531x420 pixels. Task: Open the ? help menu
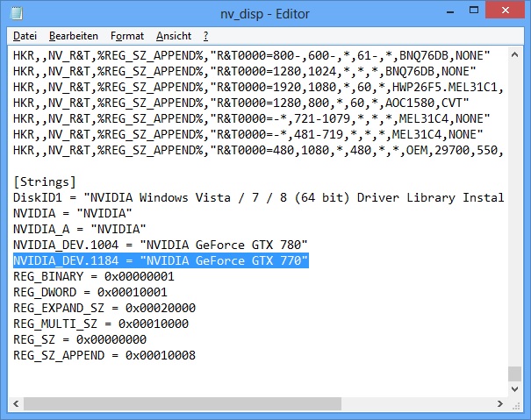(205, 36)
